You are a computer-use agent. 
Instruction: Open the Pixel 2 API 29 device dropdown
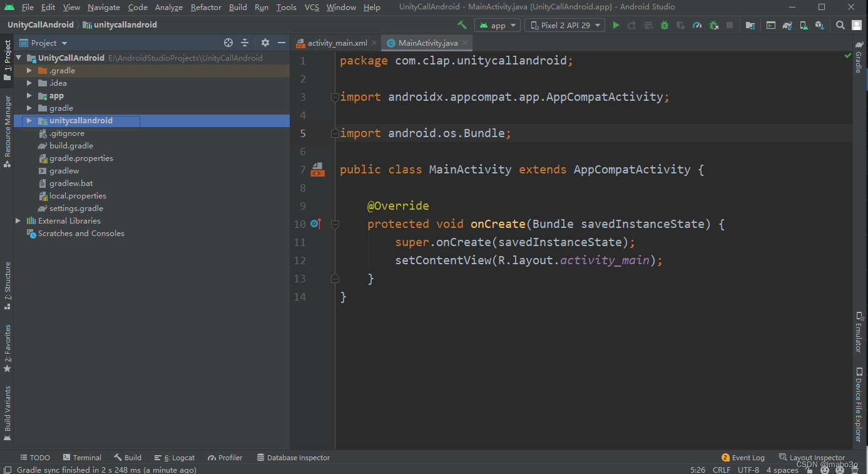pyautogui.click(x=564, y=26)
